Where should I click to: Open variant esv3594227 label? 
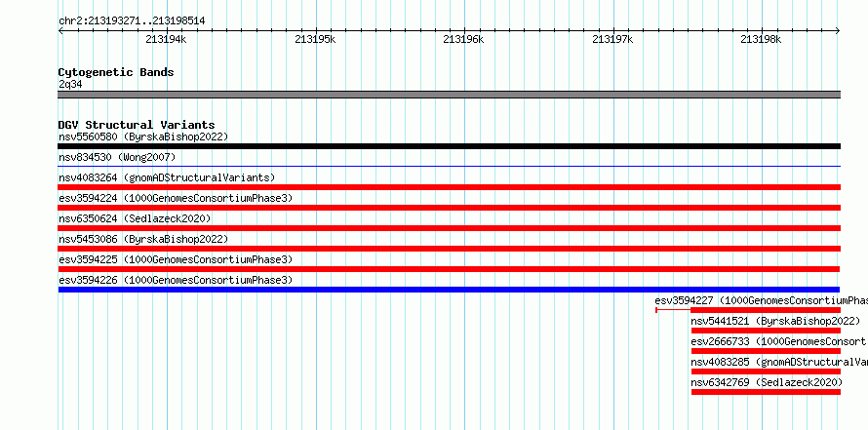coord(761,300)
